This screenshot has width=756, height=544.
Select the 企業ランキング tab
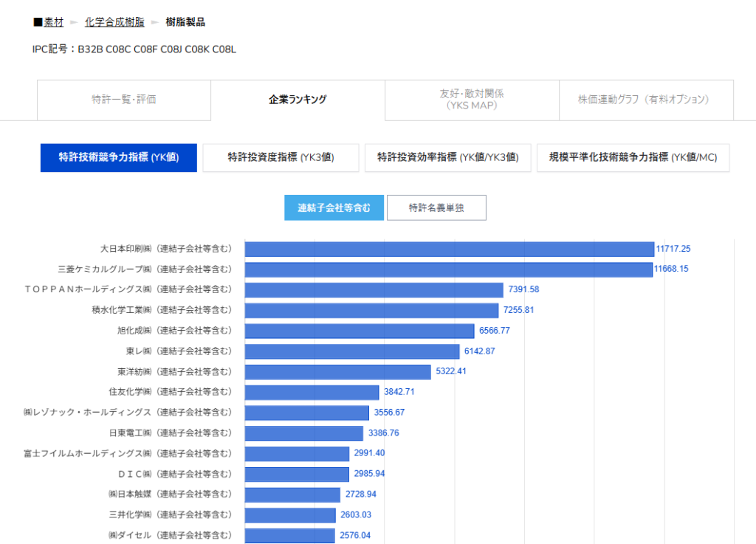(298, 100)
